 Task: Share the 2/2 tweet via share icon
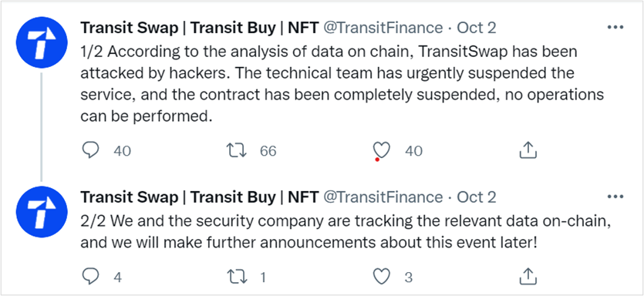click(x=528, y=277)
